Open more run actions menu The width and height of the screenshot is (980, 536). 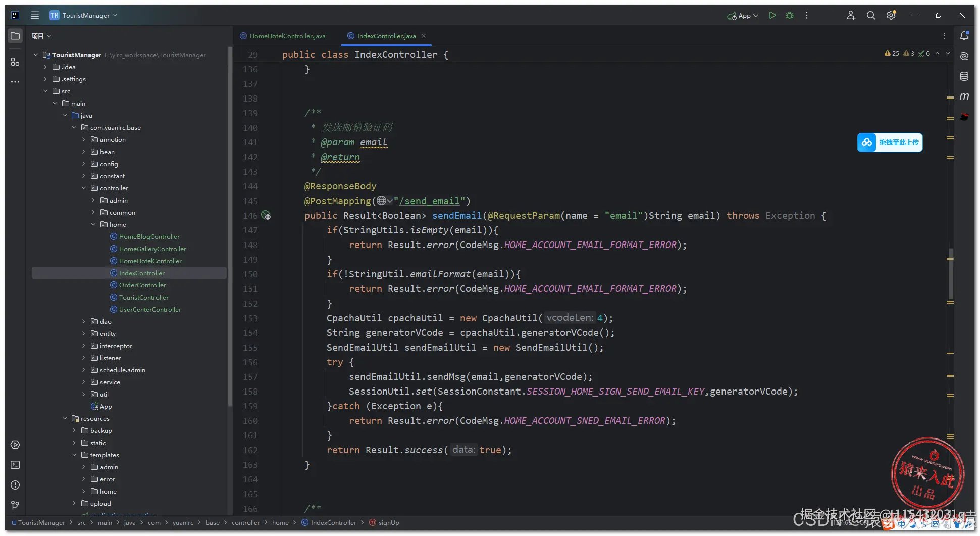click(x=807, y=15)
